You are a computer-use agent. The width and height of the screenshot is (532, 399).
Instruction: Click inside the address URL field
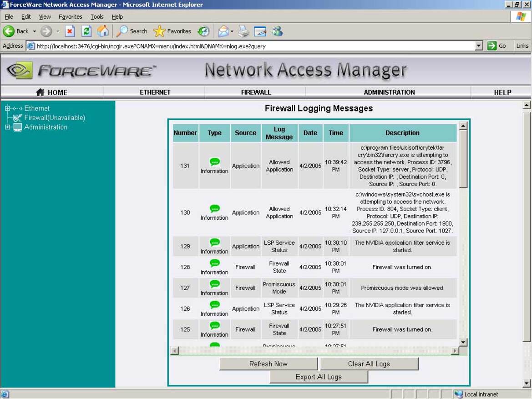[254, 46]
